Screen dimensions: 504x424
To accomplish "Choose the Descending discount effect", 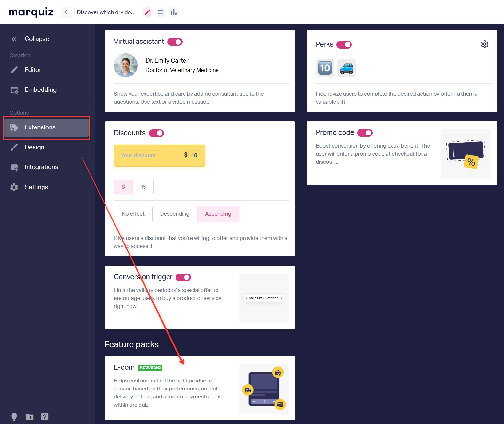I will click(x=175, y=214).
